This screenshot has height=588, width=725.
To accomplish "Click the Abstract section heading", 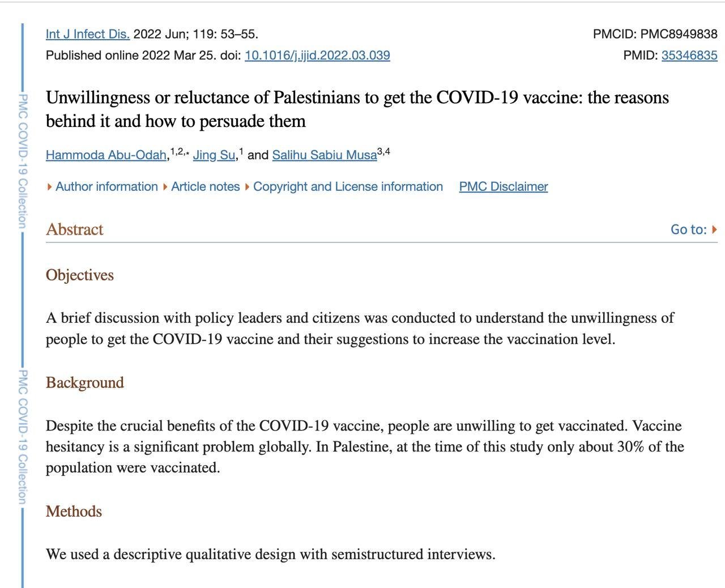I will pyautogui.click(x=75, y=229).
